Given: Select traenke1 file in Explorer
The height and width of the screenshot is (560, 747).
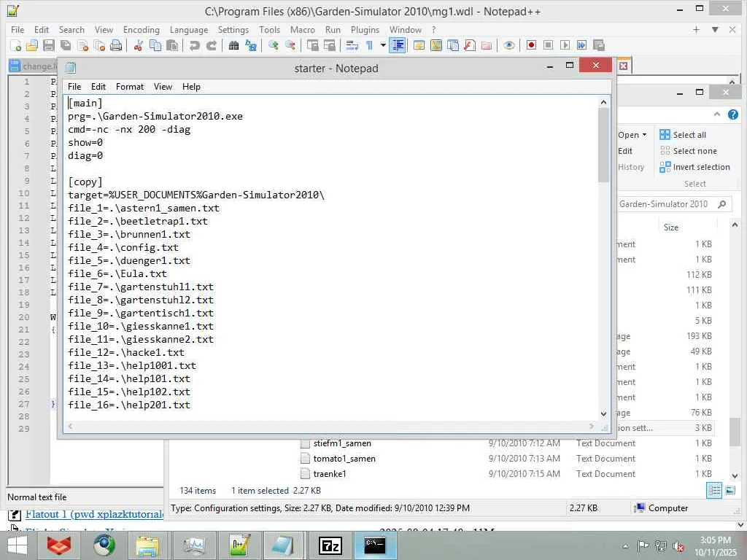Looking at the screenshot, I should click(x=330, y=474).
